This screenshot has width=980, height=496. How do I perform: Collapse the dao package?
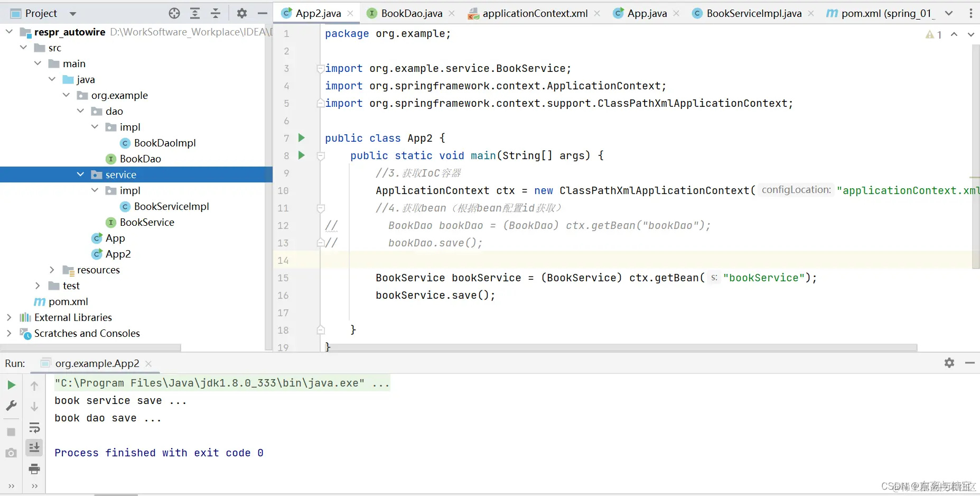(x=80, y=111)
